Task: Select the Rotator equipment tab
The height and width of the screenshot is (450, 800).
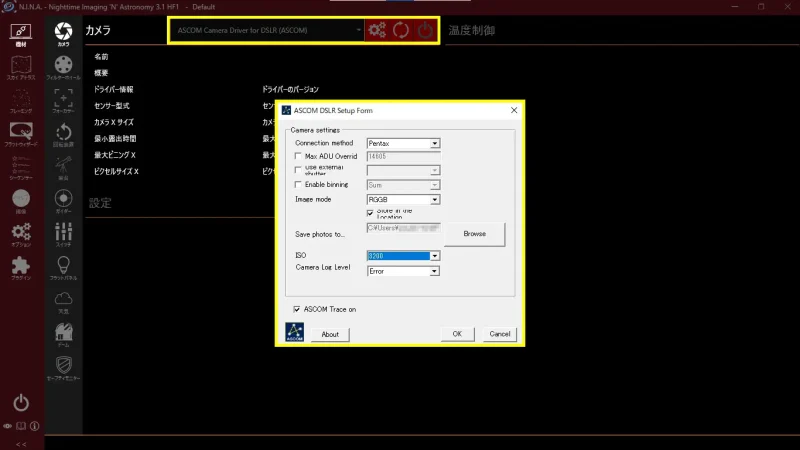Action: click(x=63, y=135)
